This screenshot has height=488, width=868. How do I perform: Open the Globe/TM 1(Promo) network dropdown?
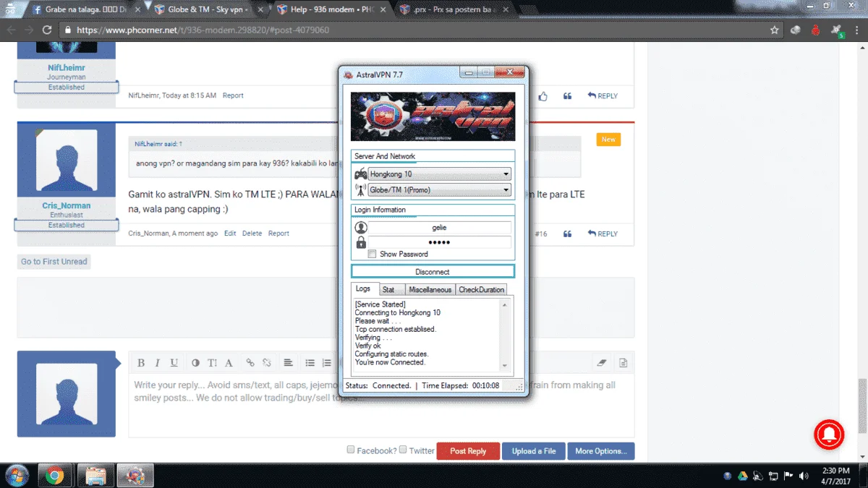(440, 190)
